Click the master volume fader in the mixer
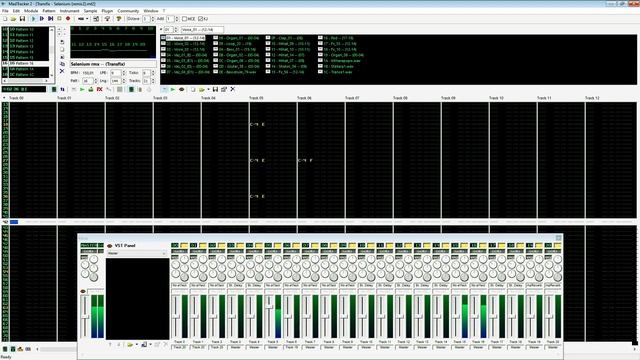The height and width of the screenshot is (360, 640). (84, 317)
